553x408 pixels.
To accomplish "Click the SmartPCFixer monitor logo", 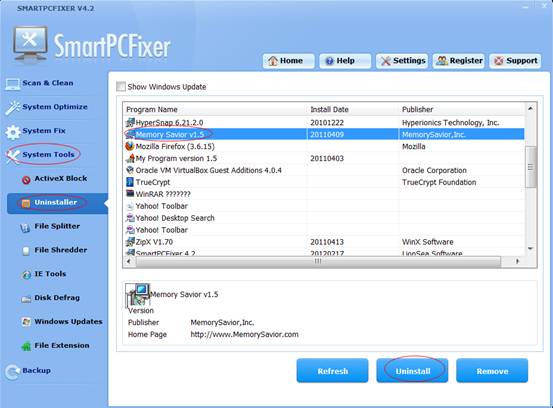I will tap(30, 44).
